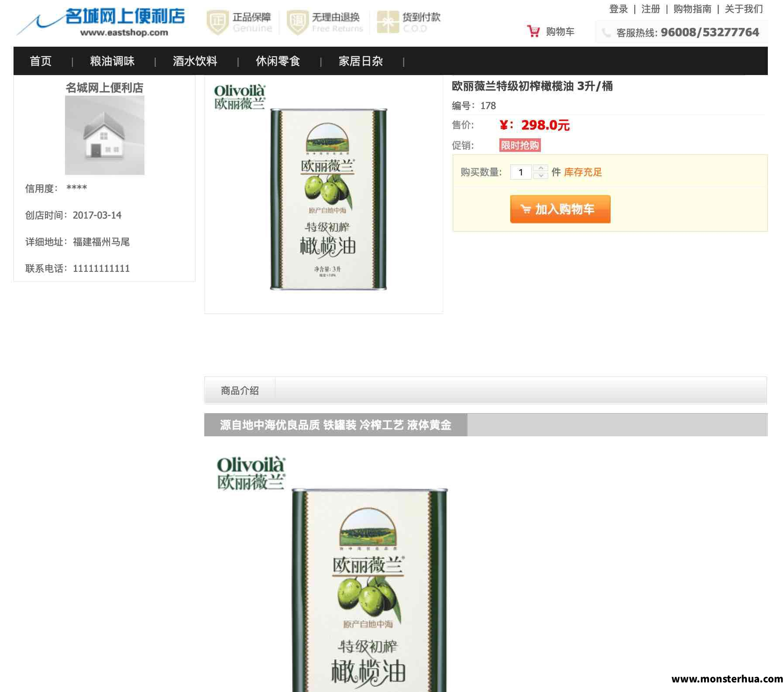Click the customer hotline phone icon
Image resolution: width=784 pixels, height=692 pixels.
(x=606, y=33)
